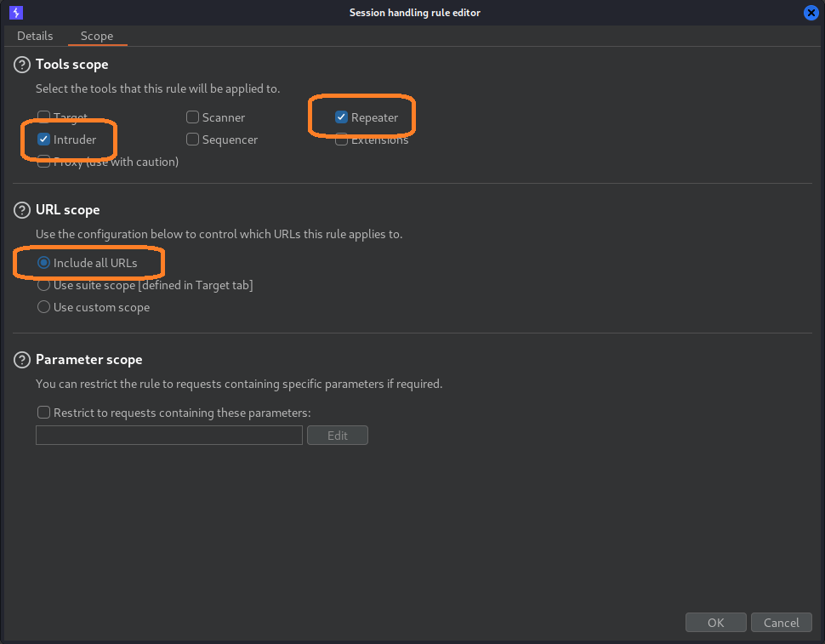Check the Extensions checkbox
Image resolution: width=825 pixels, height=644 pixels.
click(x=341, y=140)
